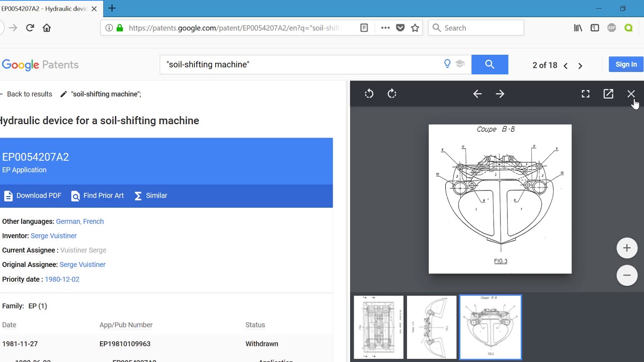This screenshot has height=362, width=644.
Task: Click the date 1981-11-27
Action: [x=20, y=344]
